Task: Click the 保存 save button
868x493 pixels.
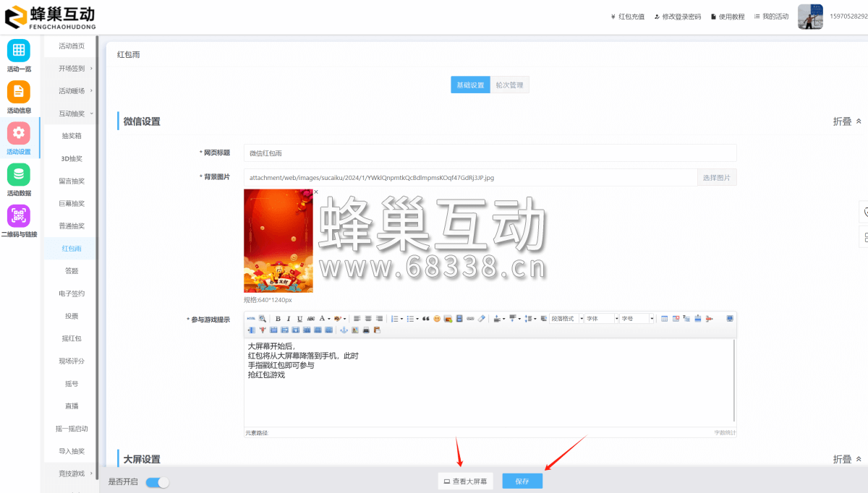Action: tap(522, 481)
